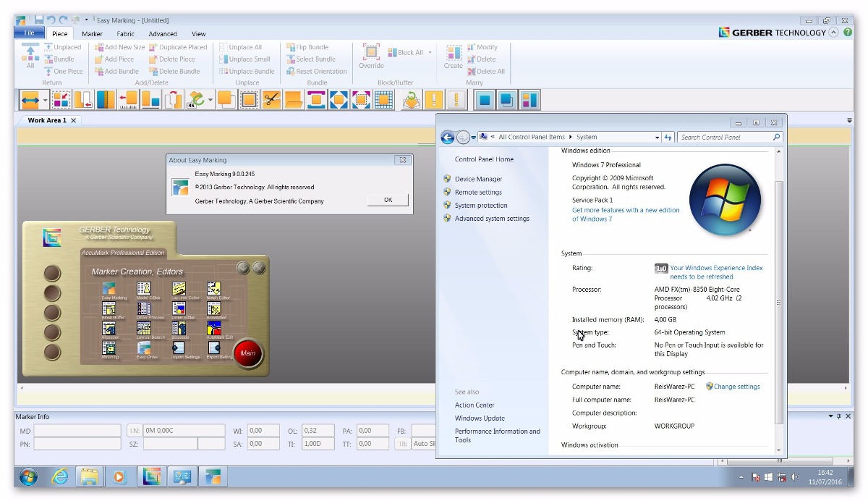Click the Marker Info panel dropdown arrow
The width and height of the screenshot is (868, 501).
[830, 416]
